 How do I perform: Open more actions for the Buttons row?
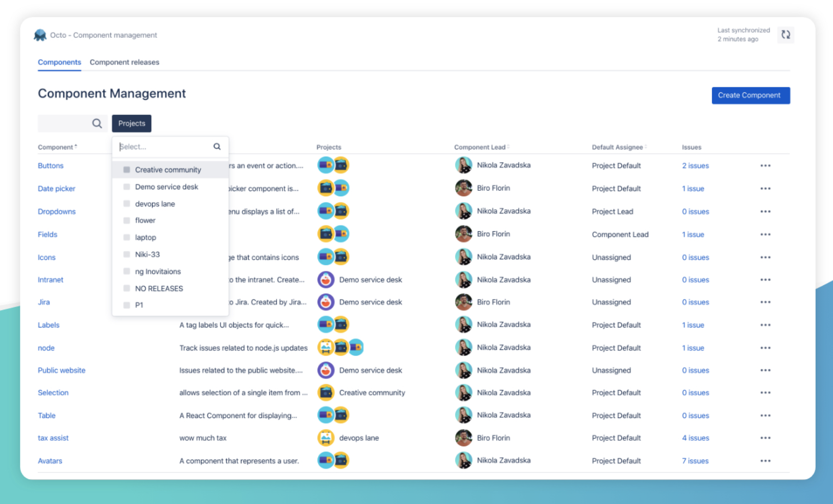point(765,166)
